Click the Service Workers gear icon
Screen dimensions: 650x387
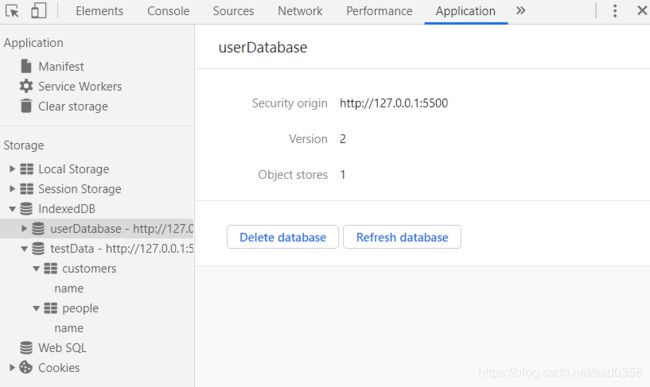26,86
